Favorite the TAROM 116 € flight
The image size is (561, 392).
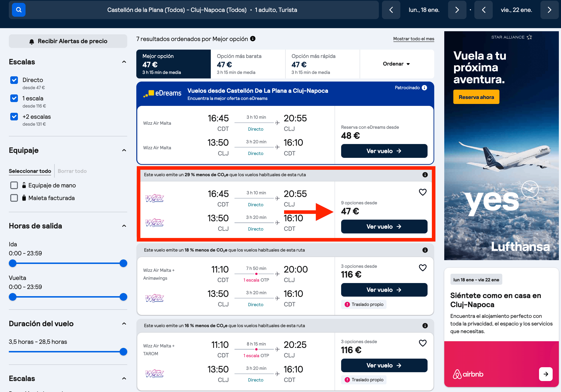[x=423, y=343]
